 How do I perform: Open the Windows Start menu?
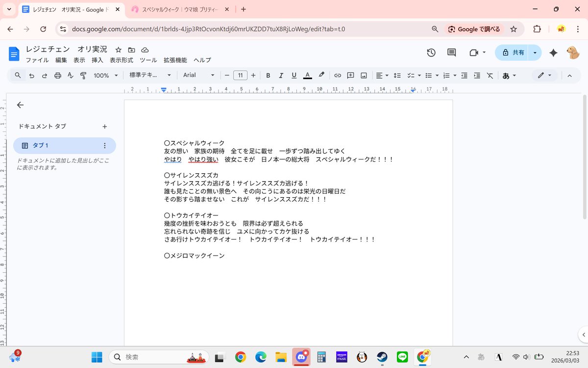point(97,357)
